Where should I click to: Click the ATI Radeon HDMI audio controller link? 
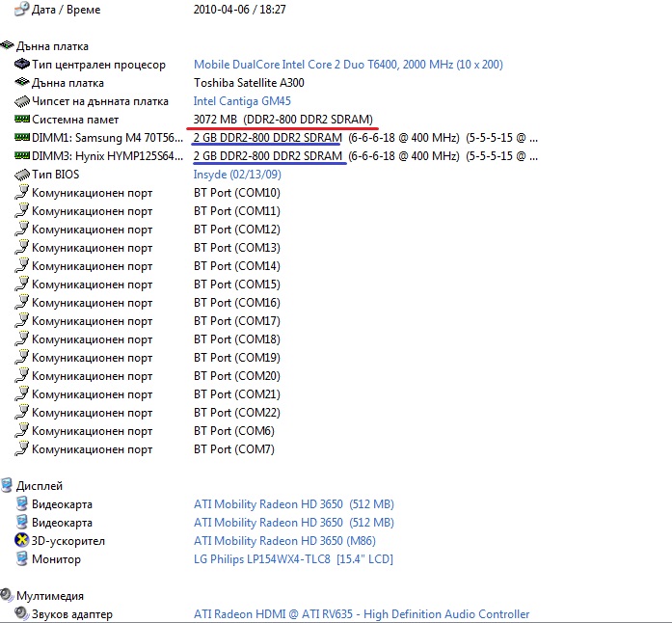coord(362,614)
